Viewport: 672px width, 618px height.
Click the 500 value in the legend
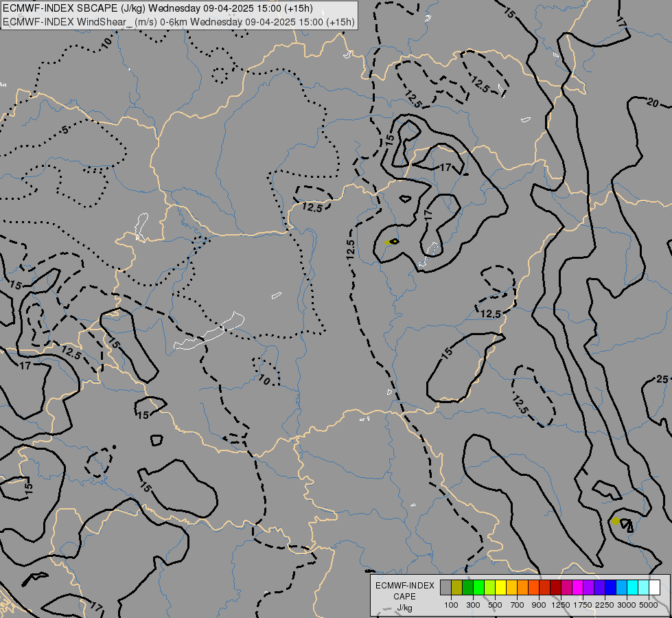click(x=495, y=605)
